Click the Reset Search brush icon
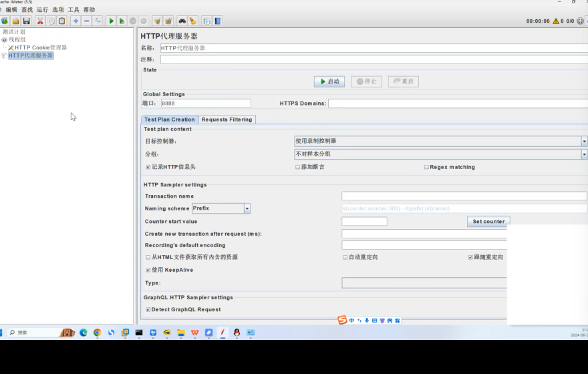 pos(192,21)
